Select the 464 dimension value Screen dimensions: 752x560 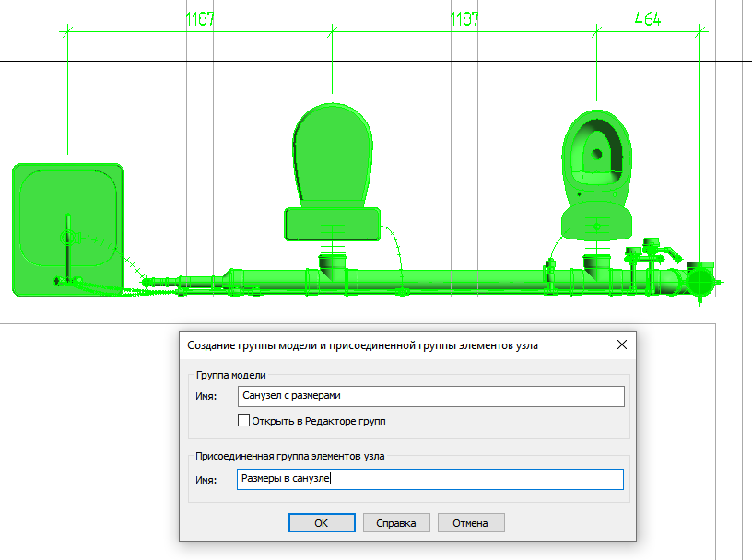point(648,19)
